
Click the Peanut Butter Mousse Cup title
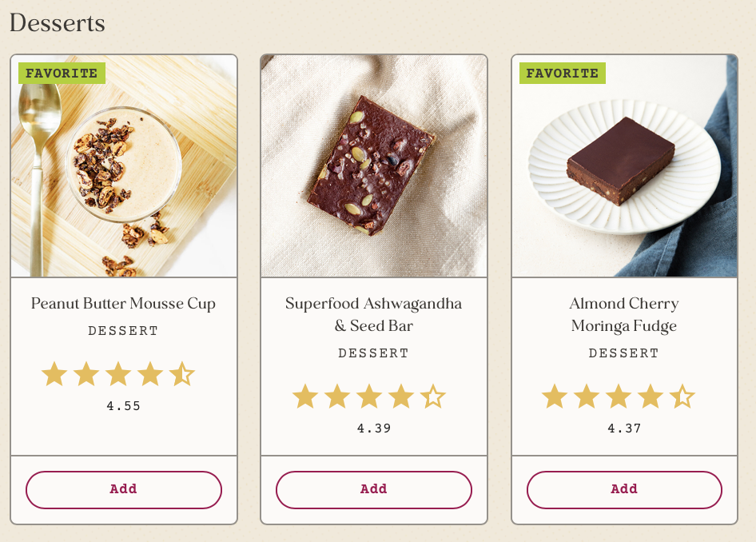click(x=123, y=304)
